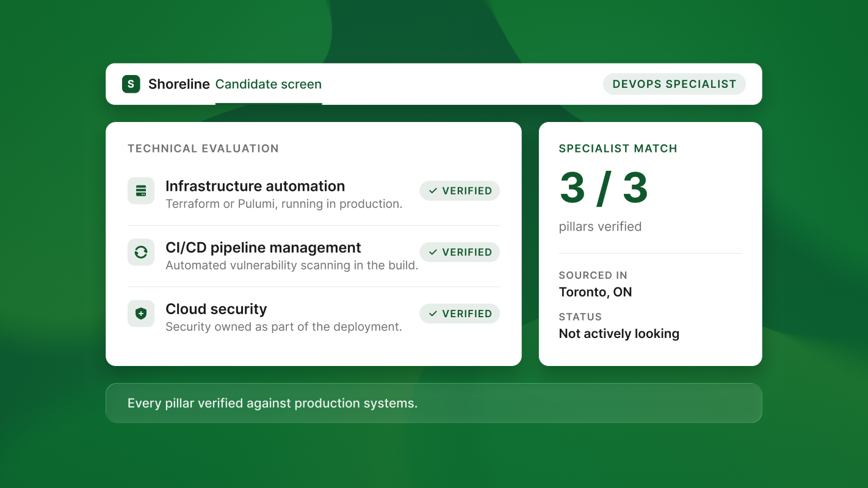Click 'Automated vulnerability scanning in the build.'
The height and width of the screenshot is (488, 868).
pos(292,265)
